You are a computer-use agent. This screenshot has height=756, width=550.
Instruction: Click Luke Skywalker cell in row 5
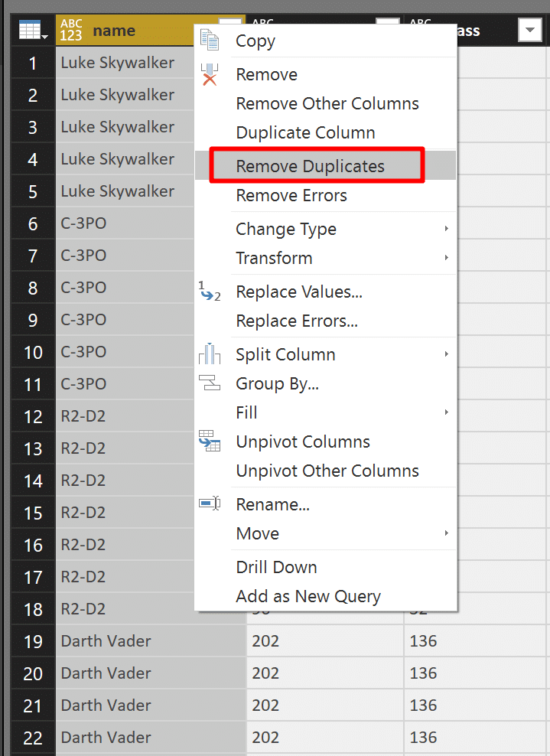tap(125, 191)
